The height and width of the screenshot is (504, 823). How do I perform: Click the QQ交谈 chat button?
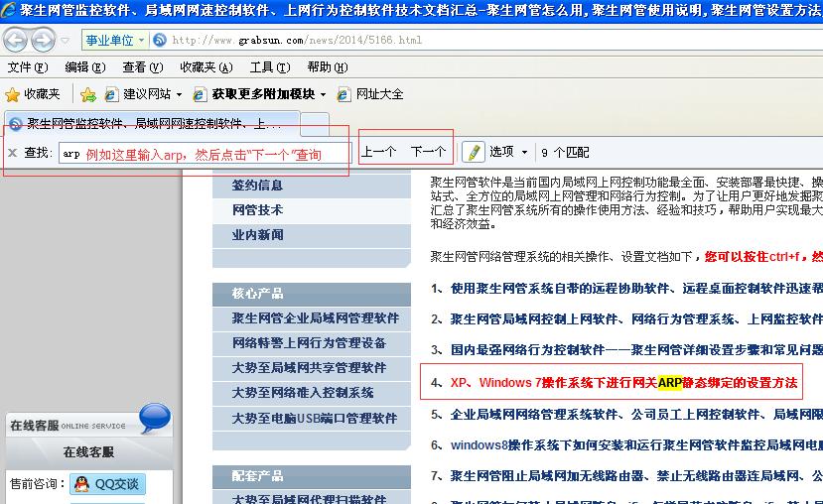107,484
